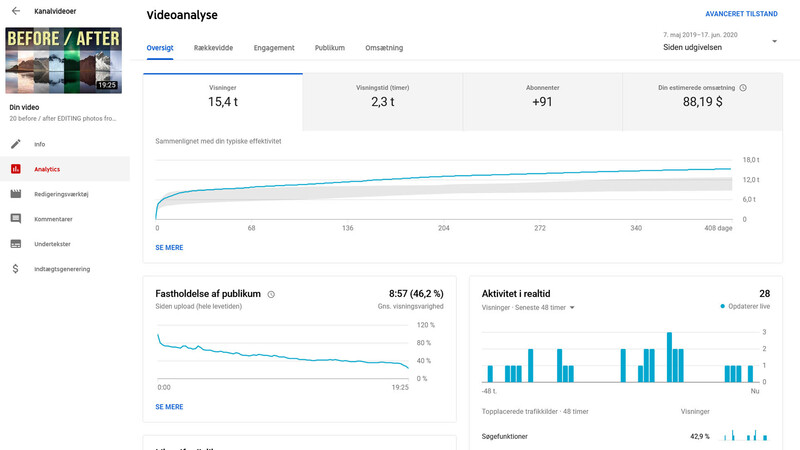Click info icon beside Fastholdelse af publikum

[x=271, y=294]
